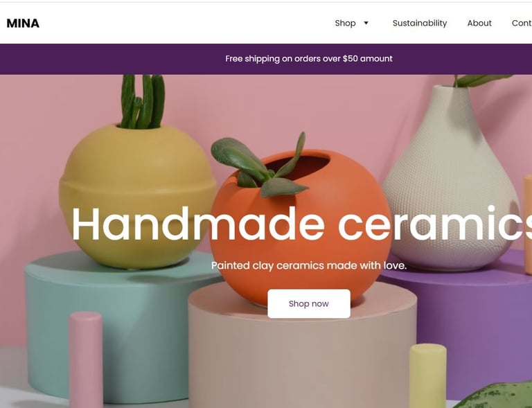The height and width of the screenshot is (408, 532).
Task: Click the small pink cylinder
Action: pos(85,360)
